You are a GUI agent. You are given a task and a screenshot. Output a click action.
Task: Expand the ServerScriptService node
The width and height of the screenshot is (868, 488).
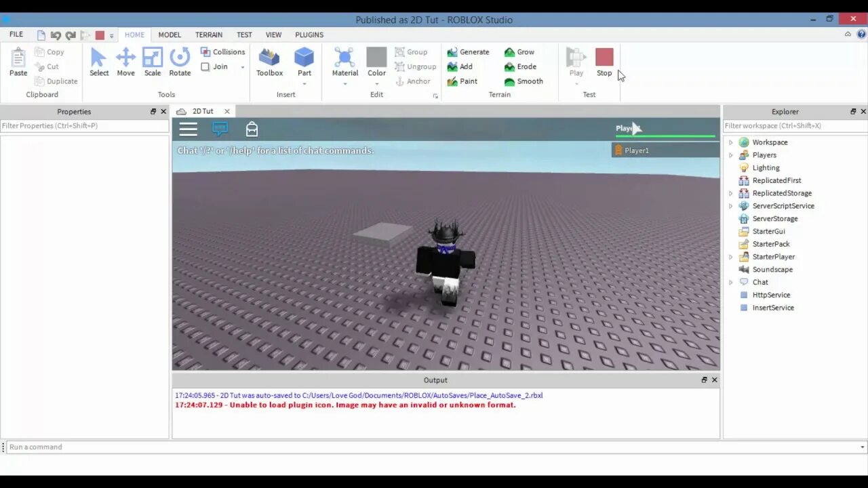point(730,206)
